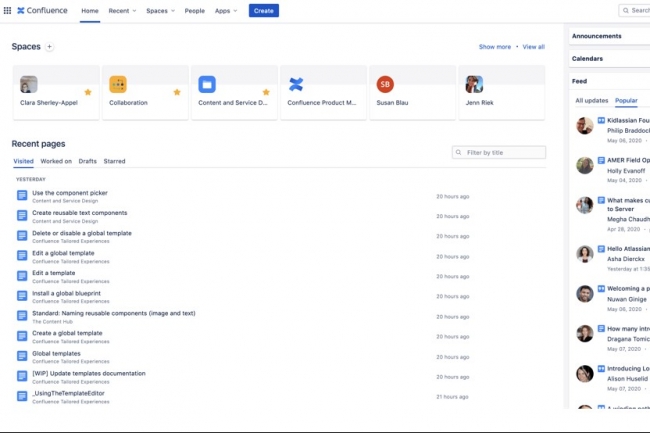Open 'Global templates' page title
This screenshot has height=433, width=650.
56,353
